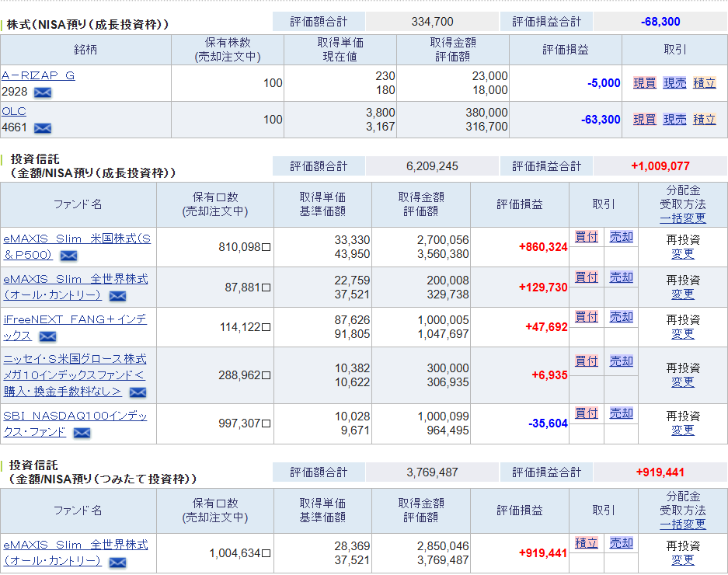Click mail icon for iFreeNEXT FANG+ インデックス
The width and height of the screenshot is (728, 575).
[48, 336]
